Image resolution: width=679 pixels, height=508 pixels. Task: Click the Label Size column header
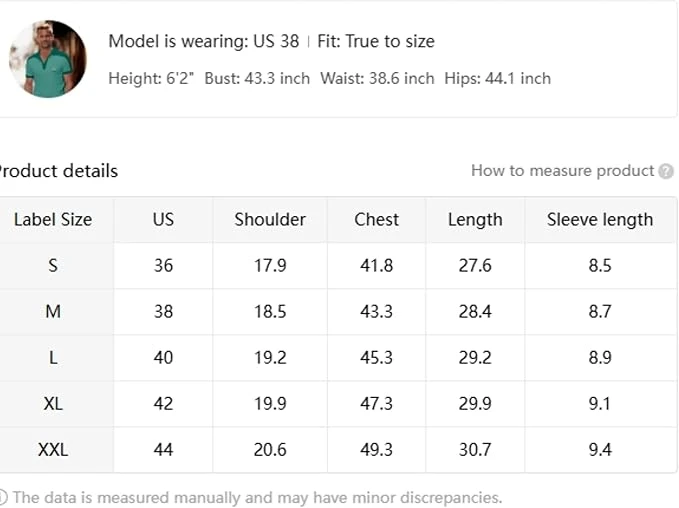53,220
